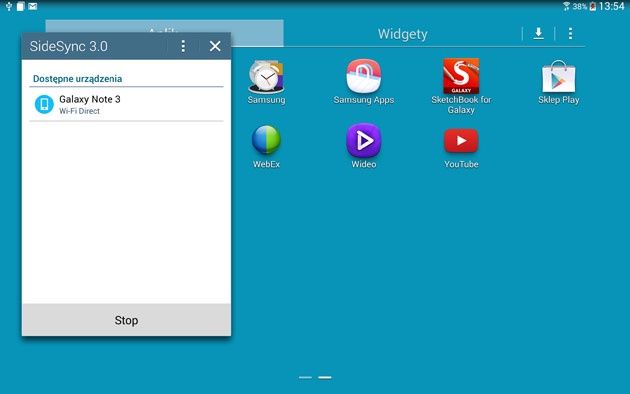This screenshot has height=394, width=630.
Task: Stop the SideSync device search
Action: [x=126, y=320]
